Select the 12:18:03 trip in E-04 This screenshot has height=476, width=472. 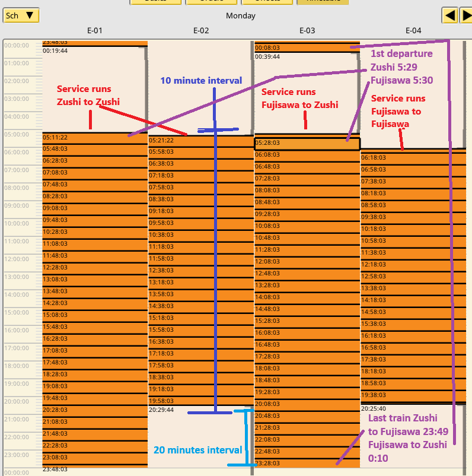tap(413, 266)
